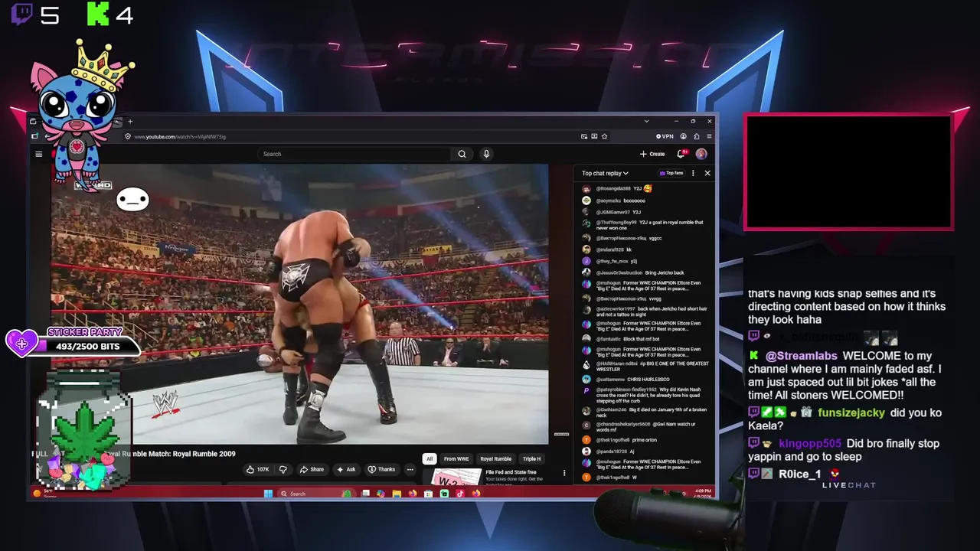The width and height of the screenshot is (980, 551).
Task: Open the browser extensions icon
Action: pos(696,136)
